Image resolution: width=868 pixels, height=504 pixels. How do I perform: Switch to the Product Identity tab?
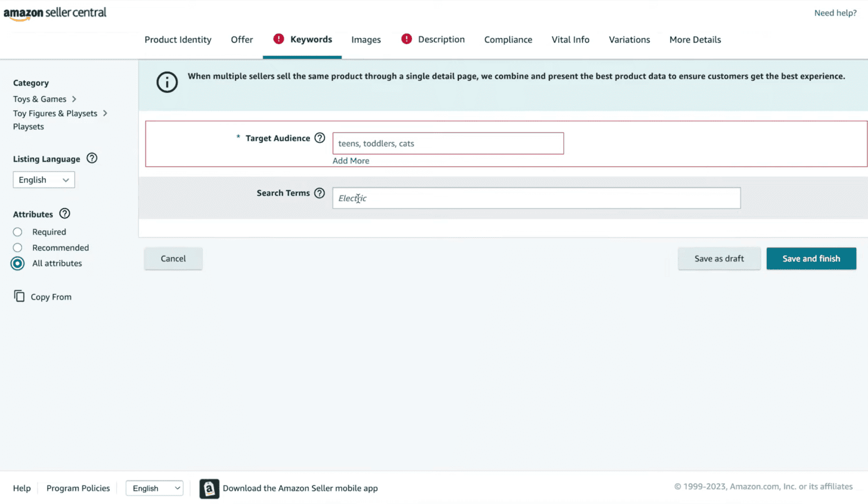coord(178,40)
